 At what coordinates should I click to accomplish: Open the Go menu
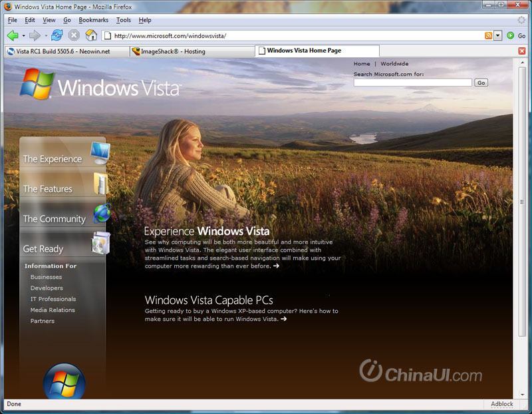(67, 20)
